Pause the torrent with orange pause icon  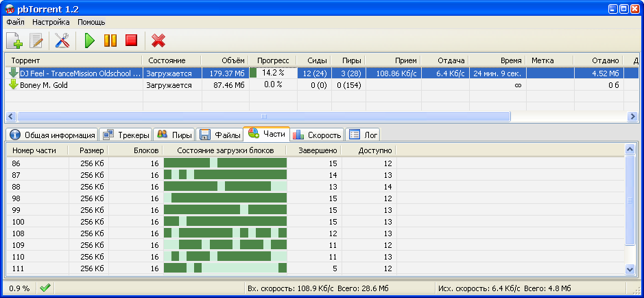click(x=110, y=41)
